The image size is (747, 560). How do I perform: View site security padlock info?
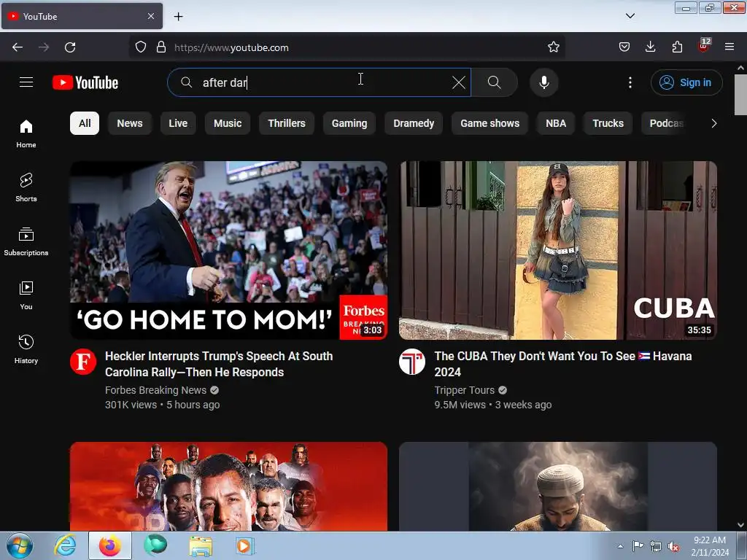161,47
